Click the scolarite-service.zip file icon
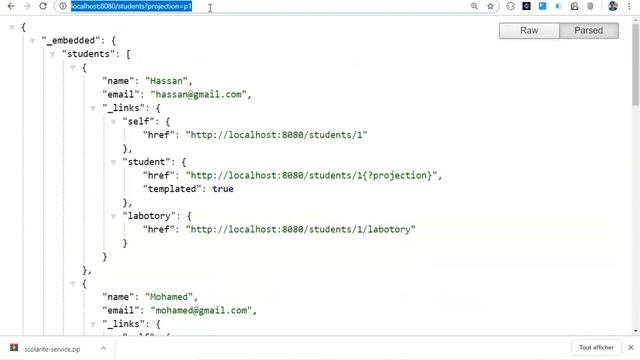 (x=14, y=347)
